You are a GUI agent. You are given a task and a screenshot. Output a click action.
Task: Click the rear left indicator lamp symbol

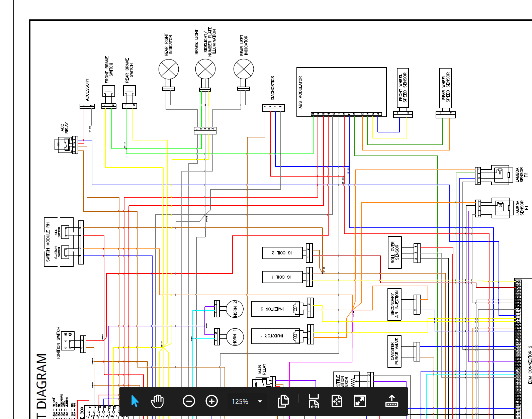pos(244,69)
